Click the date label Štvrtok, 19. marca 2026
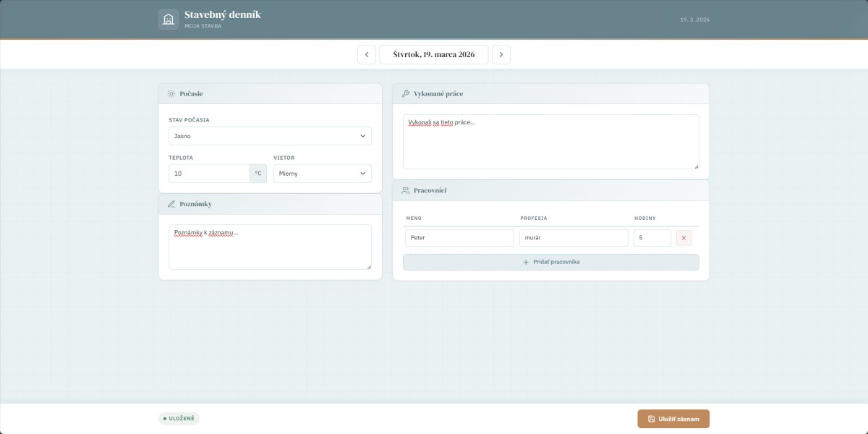 pos(434,54)
